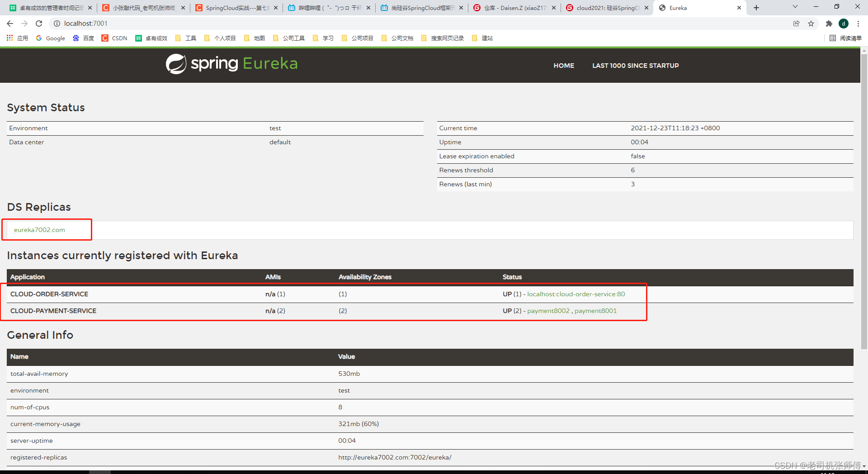Open the 工具 bookmark folder

click(x=186, y=38)
